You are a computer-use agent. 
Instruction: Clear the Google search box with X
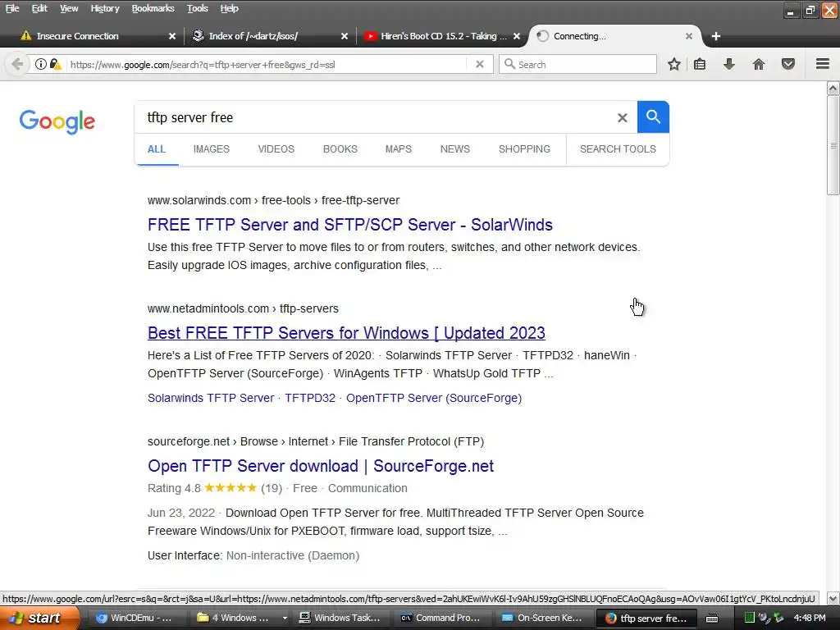click(x=622, y=118)
